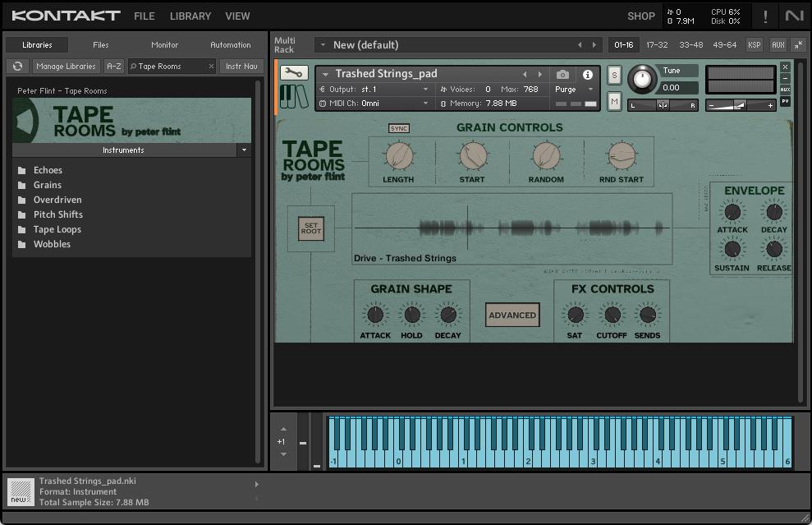Click the camera snapshot icon
The width and height of the screenshot is (812, 525).
[x=562, y=74]
